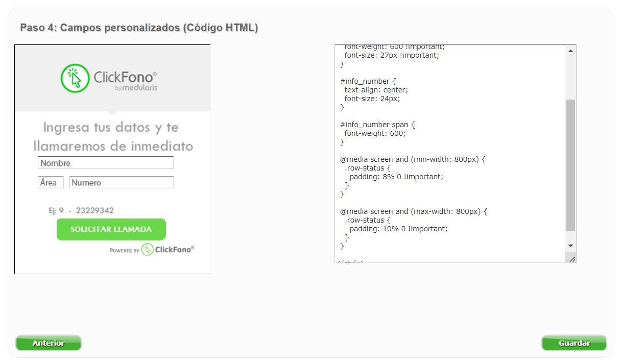This screenshot has width=621, height=364.
Task: Click the scrollbar track above the thumb
Action: (571, 78)
